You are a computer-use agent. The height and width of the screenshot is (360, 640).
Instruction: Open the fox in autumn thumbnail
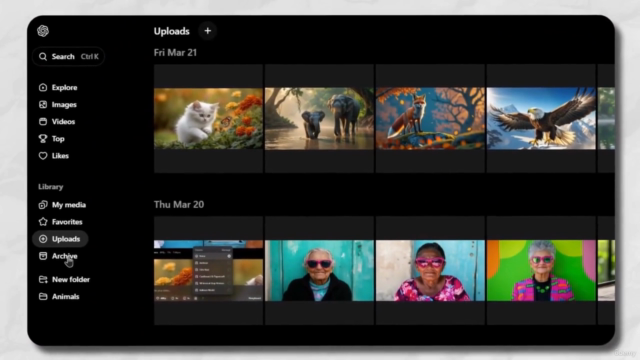coord(430,118)
